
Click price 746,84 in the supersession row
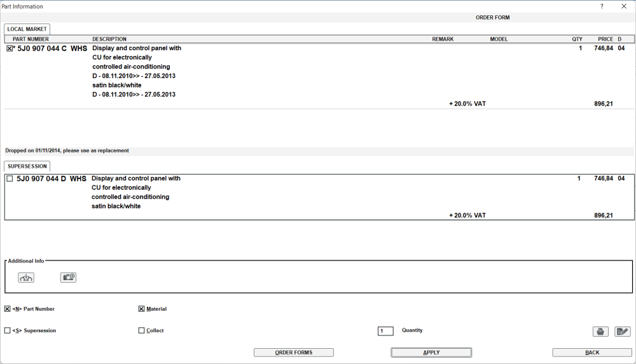click(x=604, y=179)
